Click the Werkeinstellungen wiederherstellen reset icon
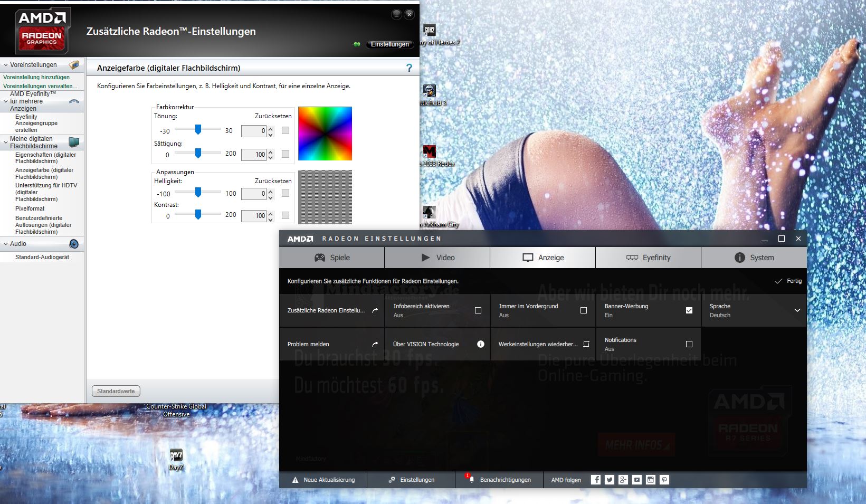This screenshot has height=504, width=866. point(586,344)
